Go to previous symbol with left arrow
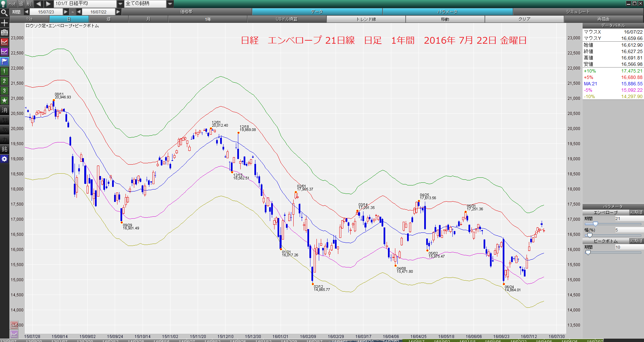 tap(39, 4)
